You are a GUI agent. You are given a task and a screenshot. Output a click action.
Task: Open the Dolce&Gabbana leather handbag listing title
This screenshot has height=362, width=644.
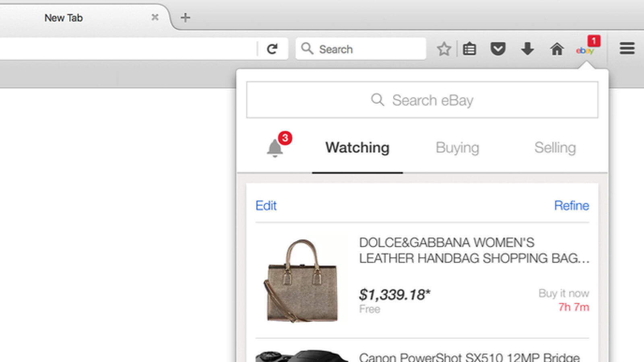coord(474,250)
